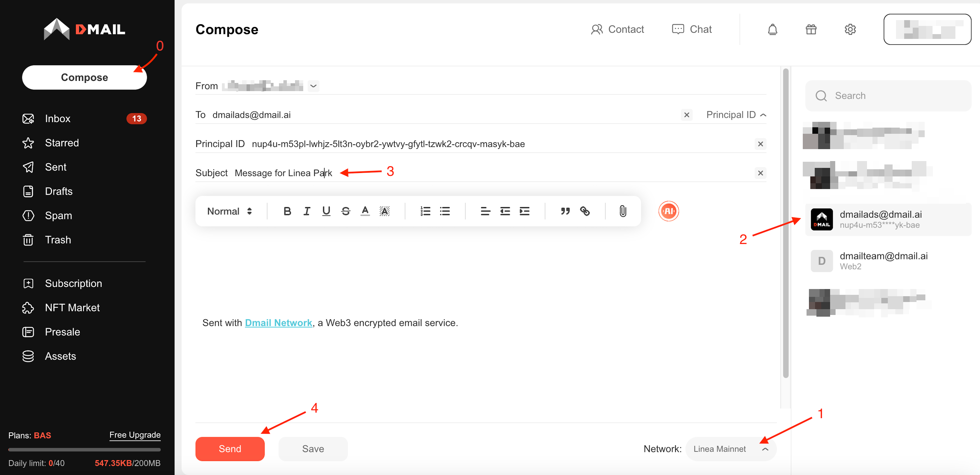Open Contact from the header
Viewport: 980px width, 475px height.
point(617,29)
